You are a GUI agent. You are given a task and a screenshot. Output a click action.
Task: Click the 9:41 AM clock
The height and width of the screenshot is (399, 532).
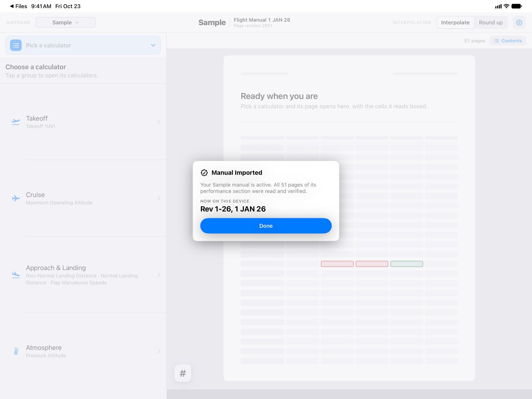(x=41, y=6)
